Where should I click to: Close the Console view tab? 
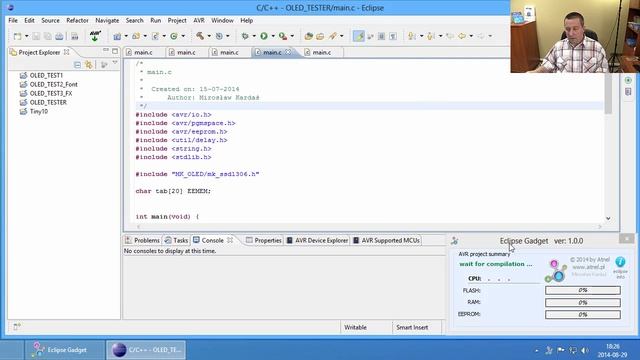(230, 240)
